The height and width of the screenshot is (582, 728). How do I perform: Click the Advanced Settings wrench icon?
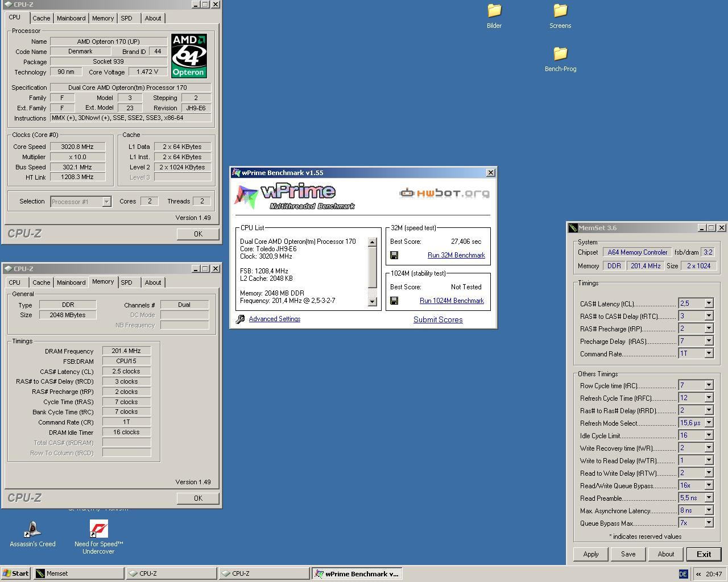click(240, 319)
